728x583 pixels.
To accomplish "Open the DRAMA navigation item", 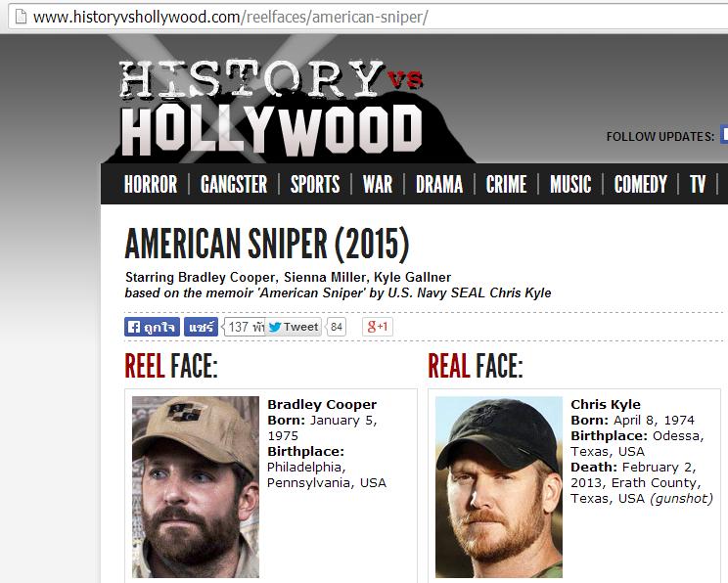I will 439,184.
